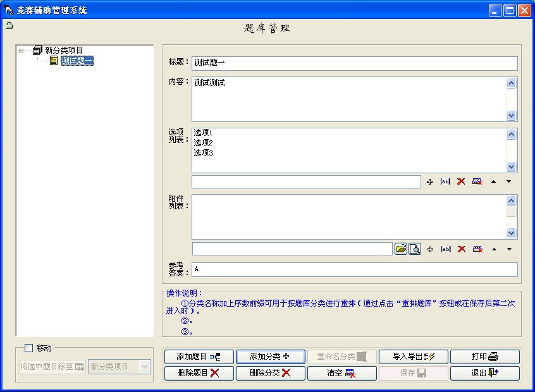
Task: Click the edit attachment |ab| icon
Action: pyautogui.click(x=446, y=249)
